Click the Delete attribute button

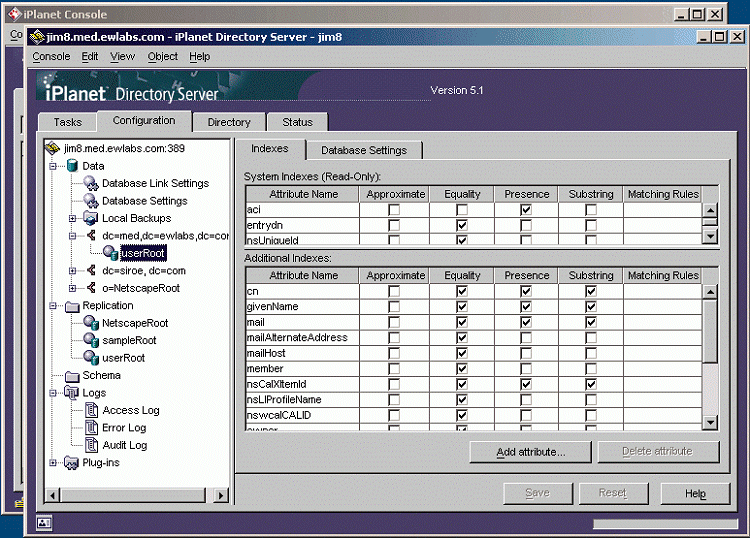pyautogui.click(x=658, y=451)
